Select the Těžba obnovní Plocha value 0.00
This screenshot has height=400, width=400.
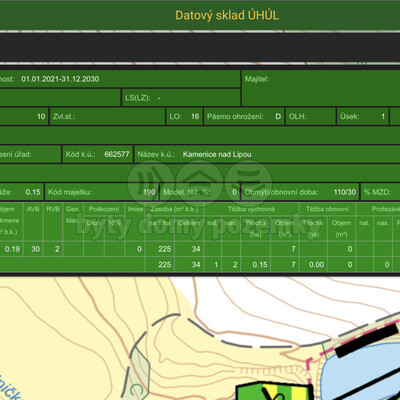coord(316,265)
